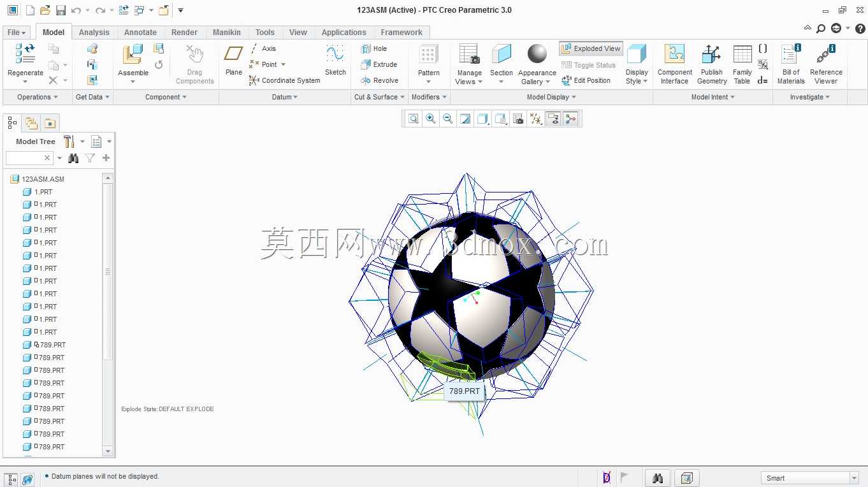Expand the Operations group
This screenshot has width=868, height=487.
pos(37,97)
